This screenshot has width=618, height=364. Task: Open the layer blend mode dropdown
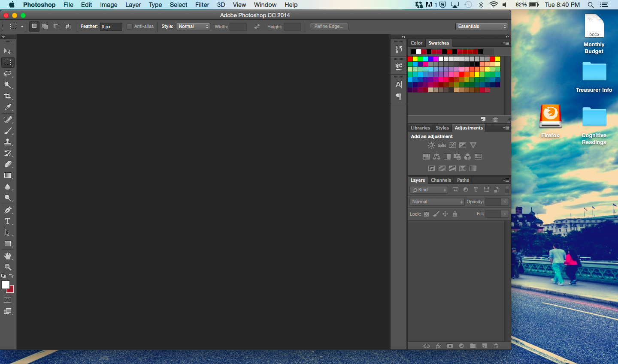pyautogui.click(x=437, y=202)
